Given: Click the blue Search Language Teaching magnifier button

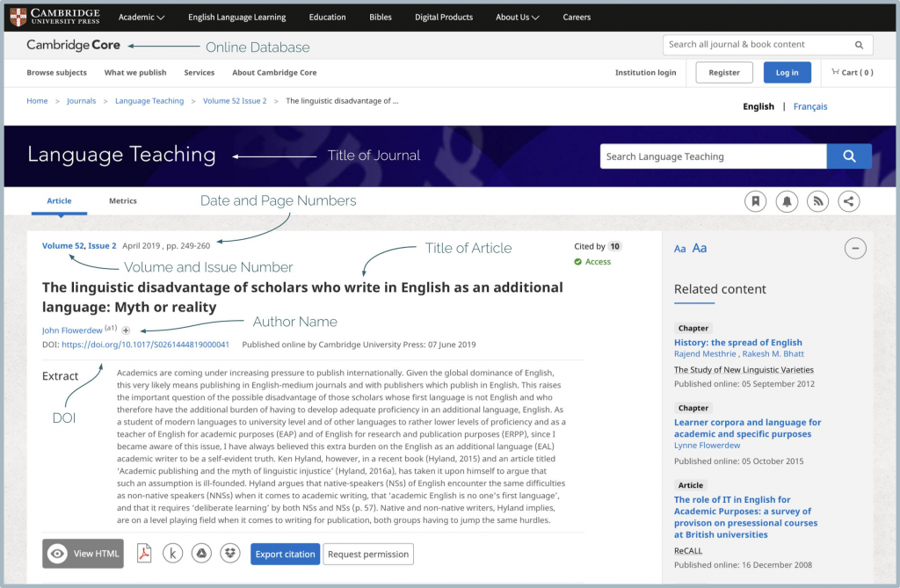Looking at the screenshot, I should (x=849, y=156).
